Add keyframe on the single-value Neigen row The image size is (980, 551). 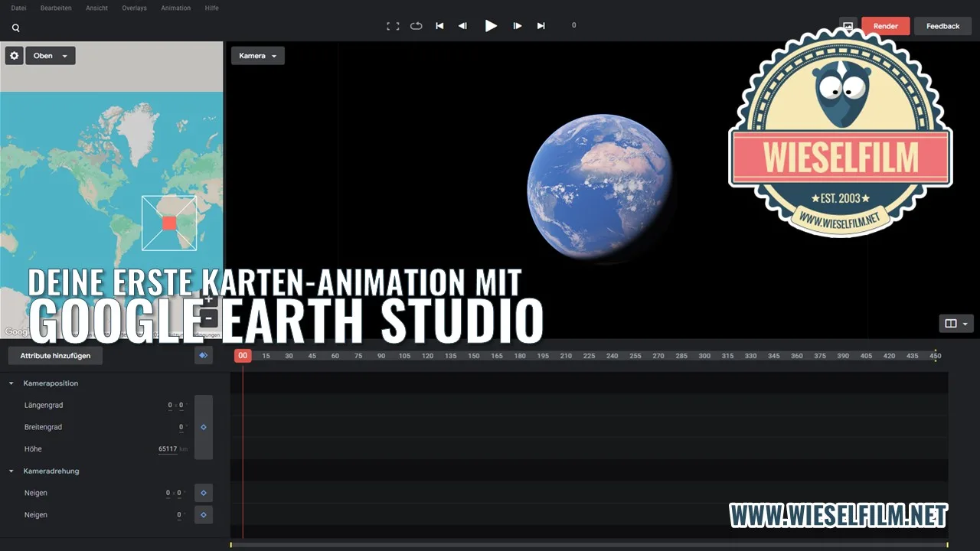pyautogui.click(x=204, y=515)
